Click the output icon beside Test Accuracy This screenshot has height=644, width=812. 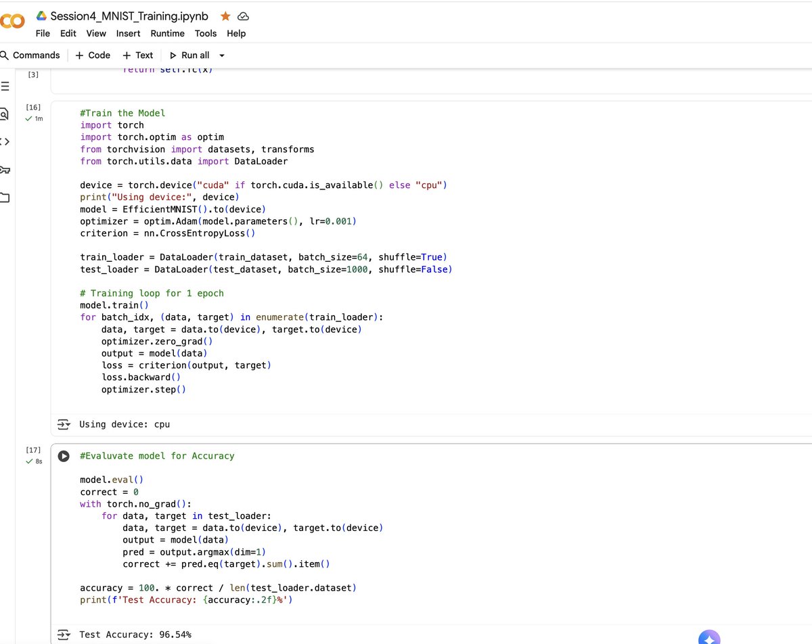(64, 635)
